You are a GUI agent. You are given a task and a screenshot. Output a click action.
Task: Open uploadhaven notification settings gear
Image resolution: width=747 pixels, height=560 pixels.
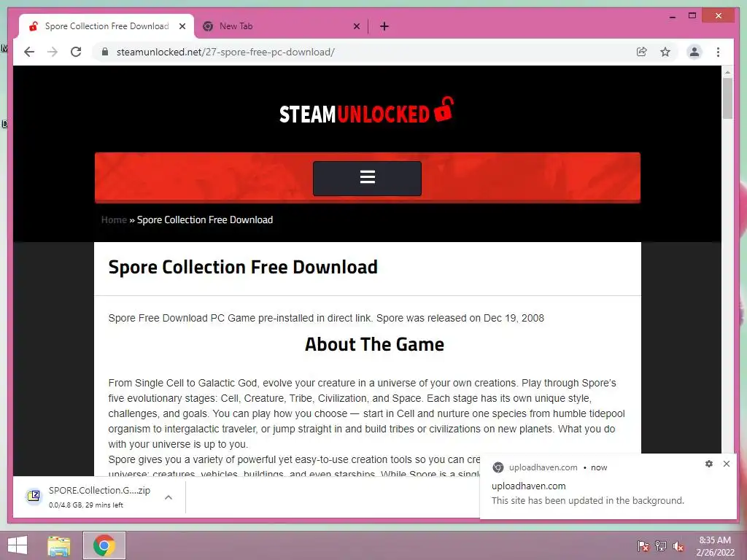pos(709,464)
